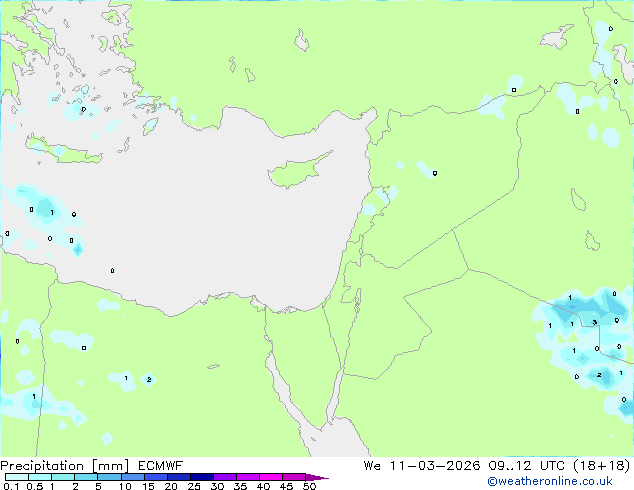Click legend value '20'

(x=171, y=486)
